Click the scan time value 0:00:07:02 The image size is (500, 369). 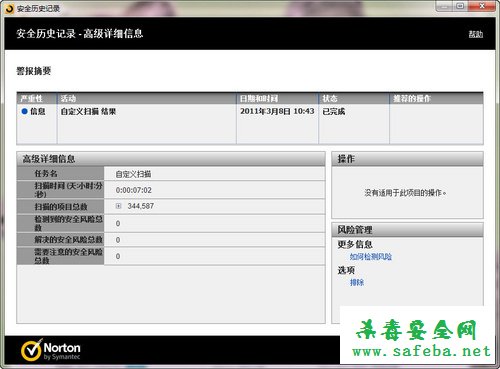click(x=134, y=190)
